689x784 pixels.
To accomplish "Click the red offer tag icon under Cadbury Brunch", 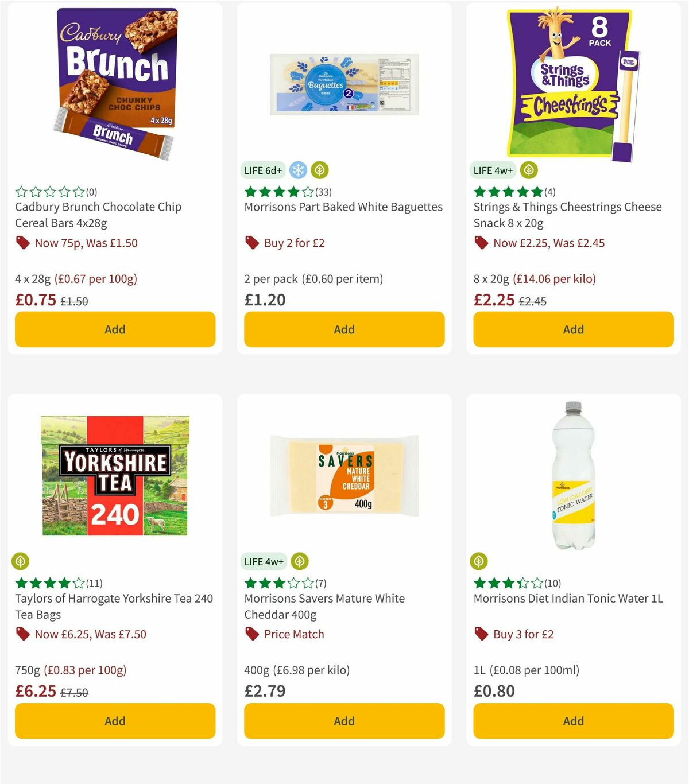I will tap(23, 243).
